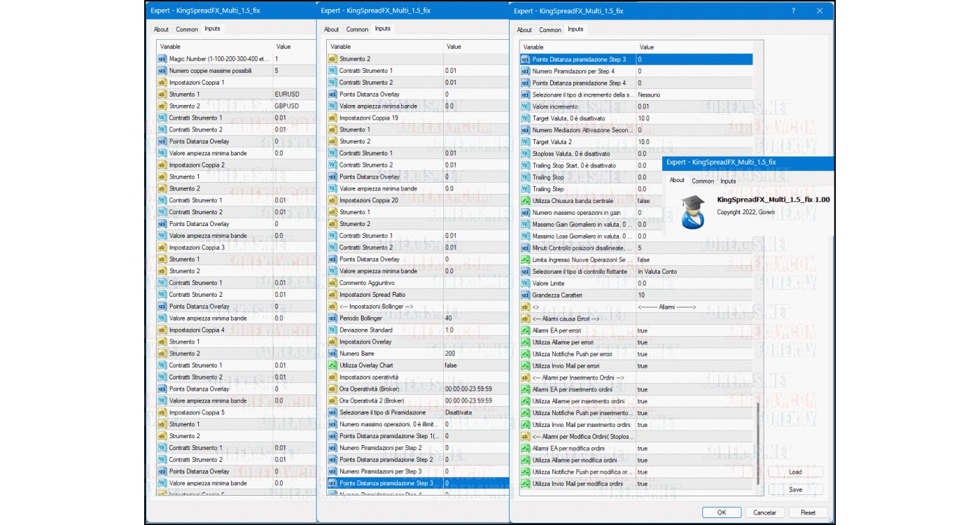This screenshot has height=525, width=980.
Task: Open the Disattivata piramidazione type dropdown
Action: tap(476, 412)
